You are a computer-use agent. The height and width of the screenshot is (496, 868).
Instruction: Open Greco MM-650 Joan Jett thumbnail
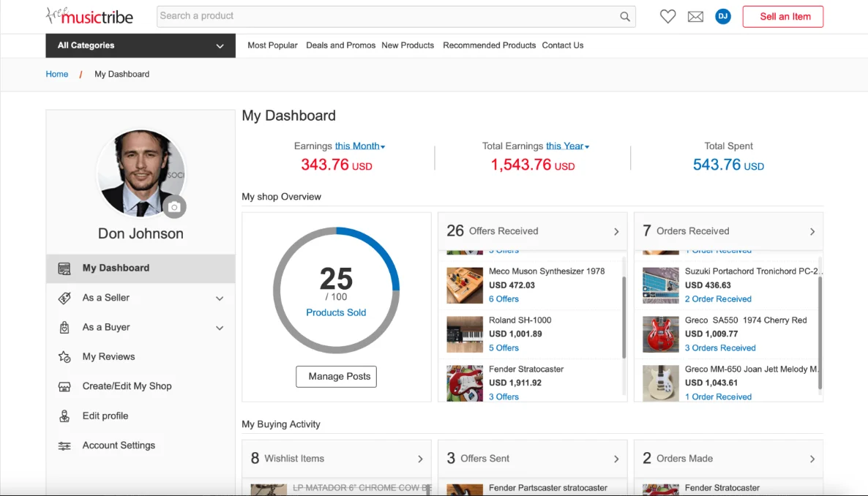661,383
